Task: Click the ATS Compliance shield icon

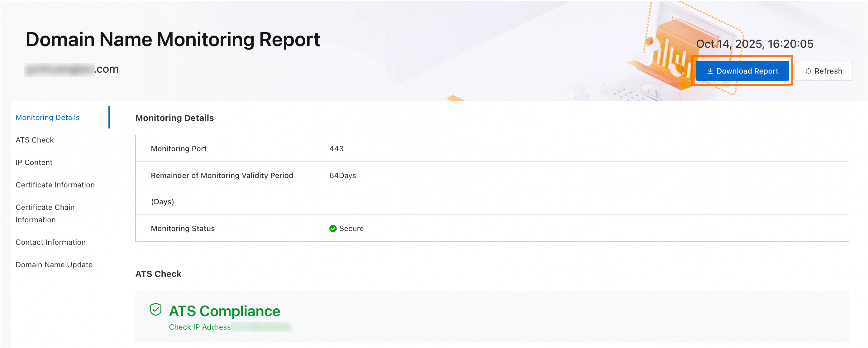Action: 156,309
